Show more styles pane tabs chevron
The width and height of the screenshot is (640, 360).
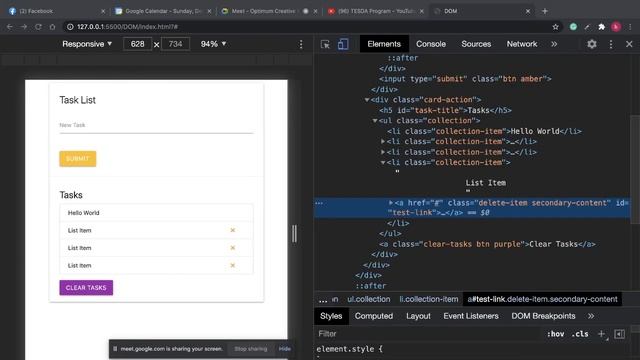click(591, 316)
